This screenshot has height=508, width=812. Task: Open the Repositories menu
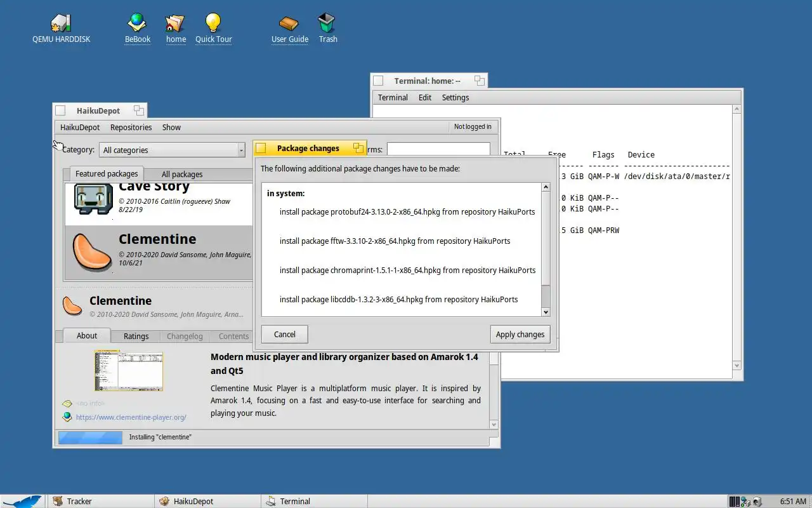tap(131, 127)
